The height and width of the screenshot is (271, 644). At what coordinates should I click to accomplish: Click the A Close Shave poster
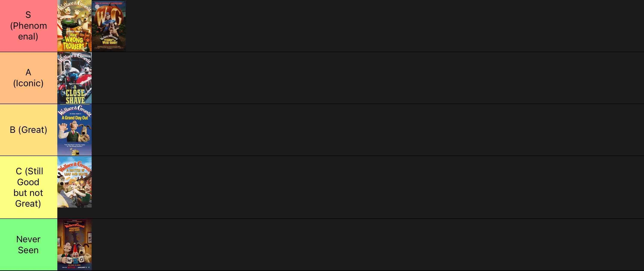(74, 78)
